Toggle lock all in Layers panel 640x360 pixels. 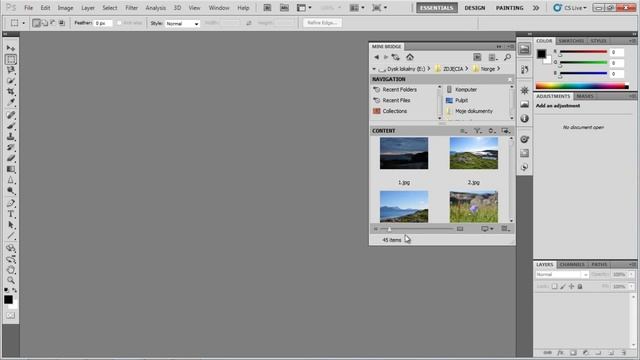click(580, 287)
